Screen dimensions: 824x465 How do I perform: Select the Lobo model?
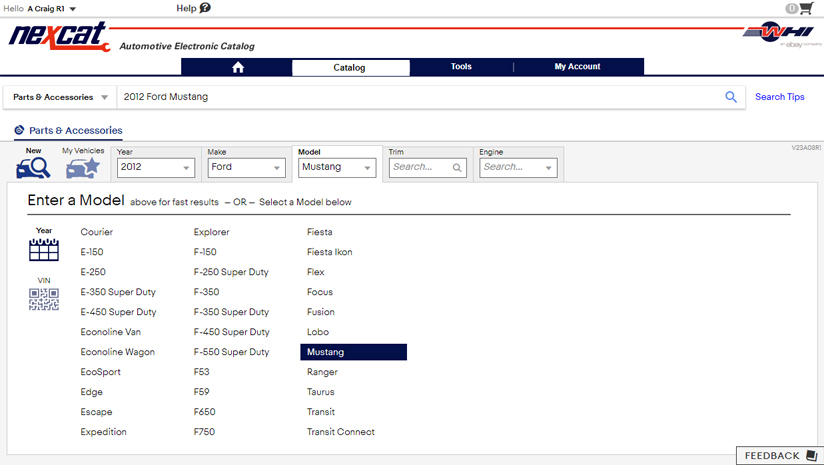tap(318, 332)
